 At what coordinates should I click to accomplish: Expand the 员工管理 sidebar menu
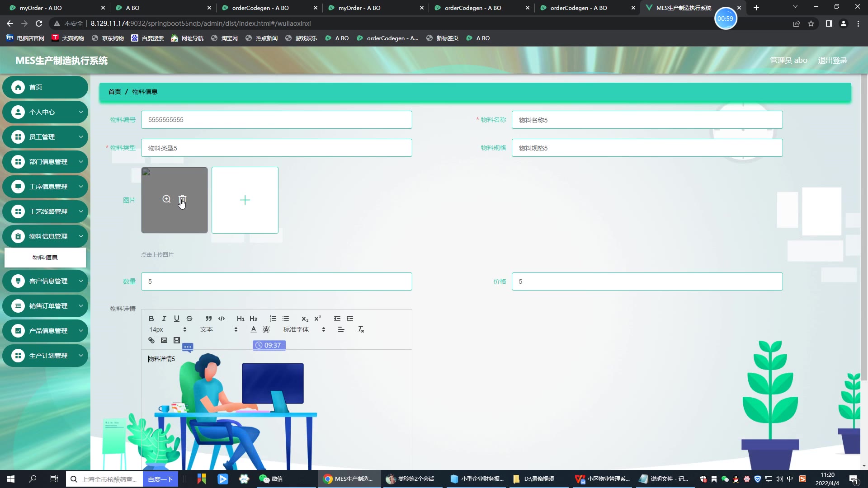point(45,137)
